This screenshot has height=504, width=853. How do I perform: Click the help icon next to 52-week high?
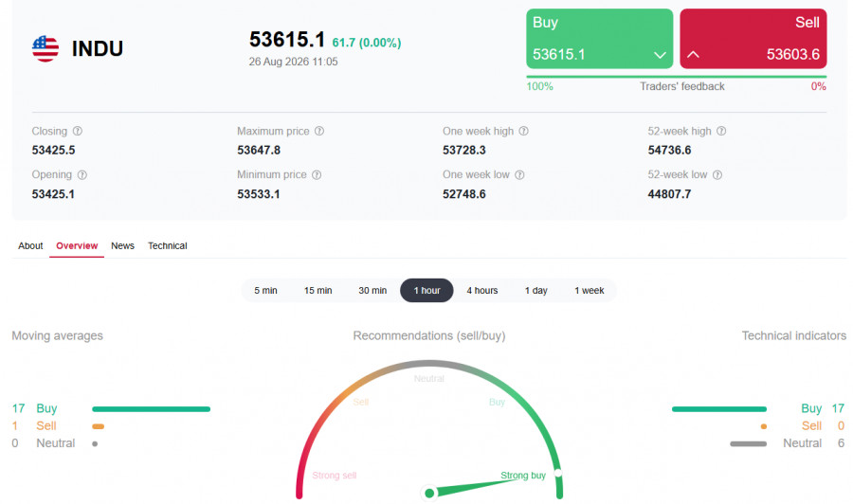click(x=721, y=131)
